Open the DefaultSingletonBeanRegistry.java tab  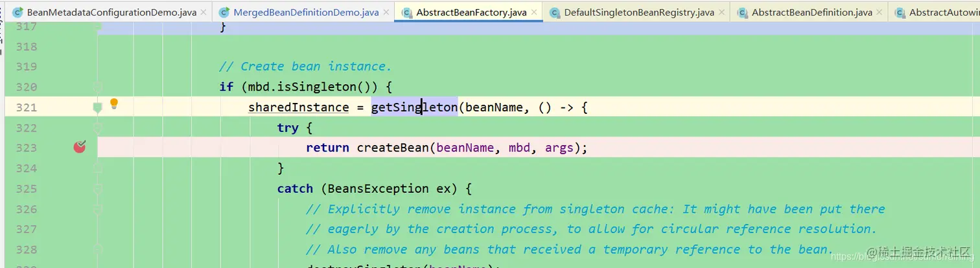click(x=639, y=12)
